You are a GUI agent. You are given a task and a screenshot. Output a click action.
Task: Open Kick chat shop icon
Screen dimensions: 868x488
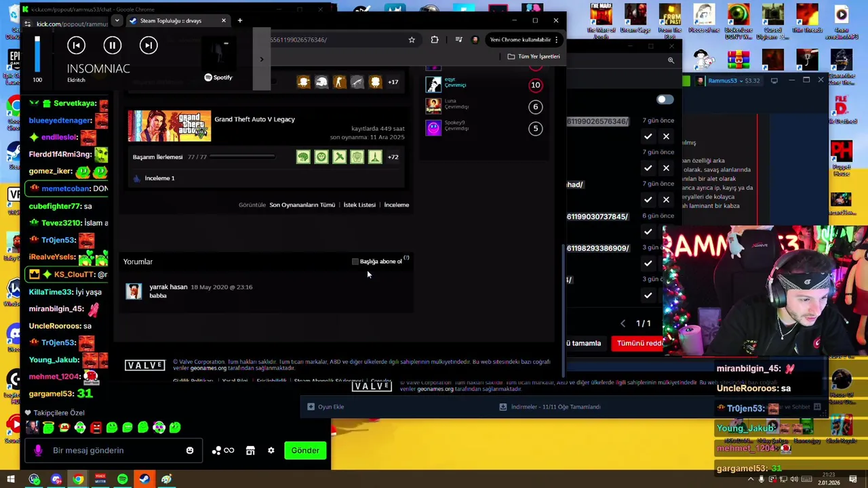pyautogui.click(x=250, y=451)
